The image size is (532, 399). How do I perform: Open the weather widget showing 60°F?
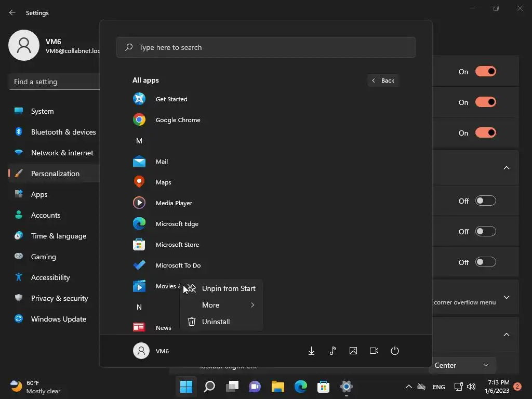pos(35,387)
